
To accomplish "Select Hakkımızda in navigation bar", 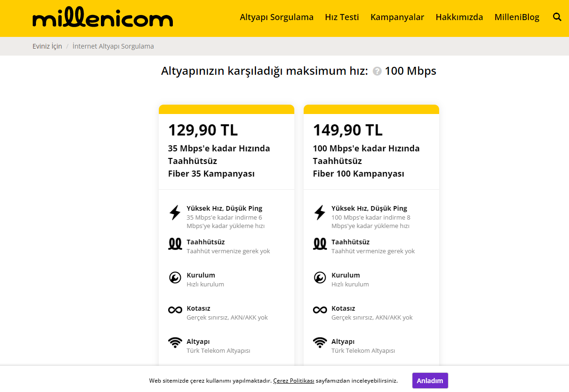I will [x=459, y=17].
